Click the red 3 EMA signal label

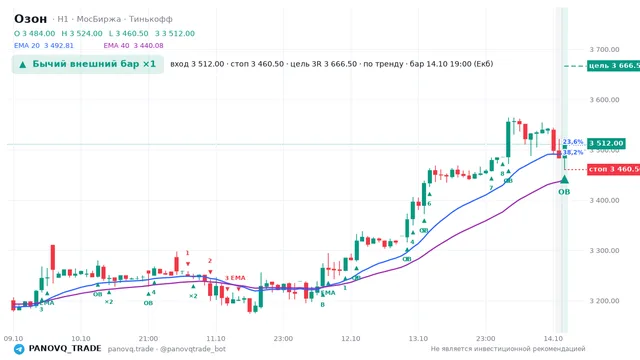coord(235,278)
